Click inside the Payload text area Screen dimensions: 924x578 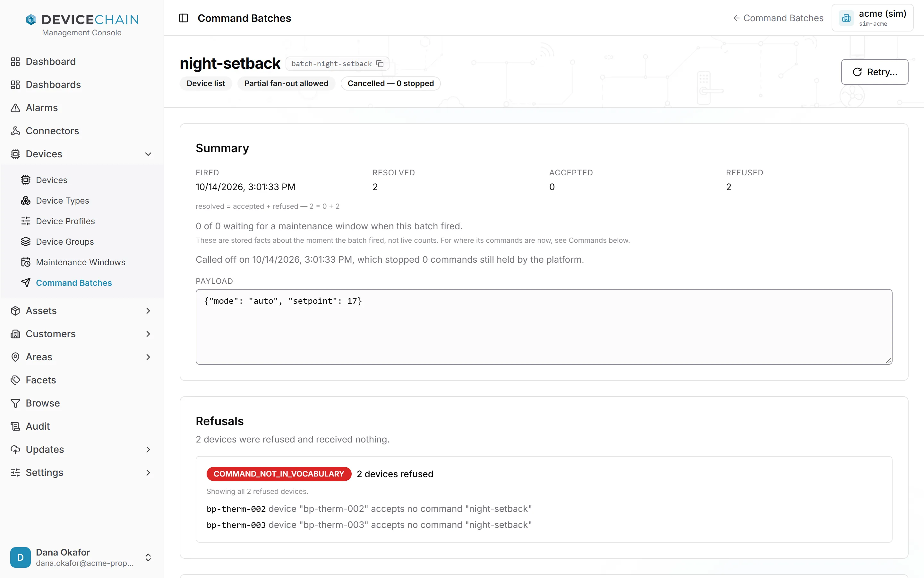point(544,327)
